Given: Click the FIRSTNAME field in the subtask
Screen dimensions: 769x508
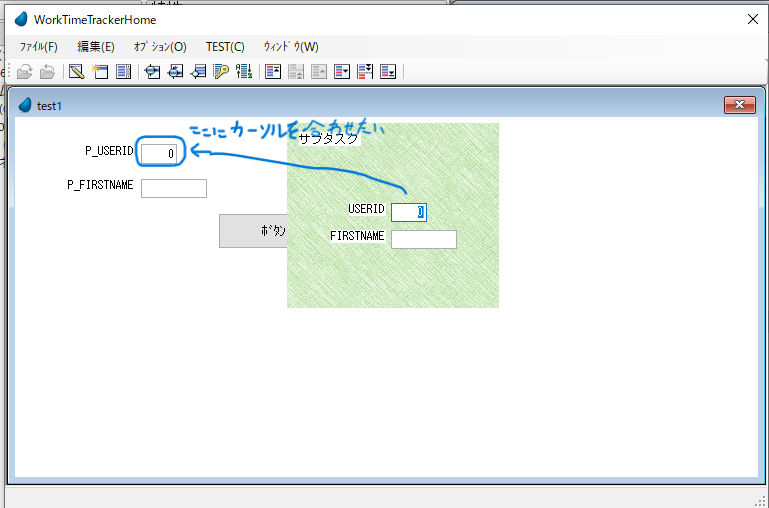Looking at the screenshot, I should coord(423,239).
